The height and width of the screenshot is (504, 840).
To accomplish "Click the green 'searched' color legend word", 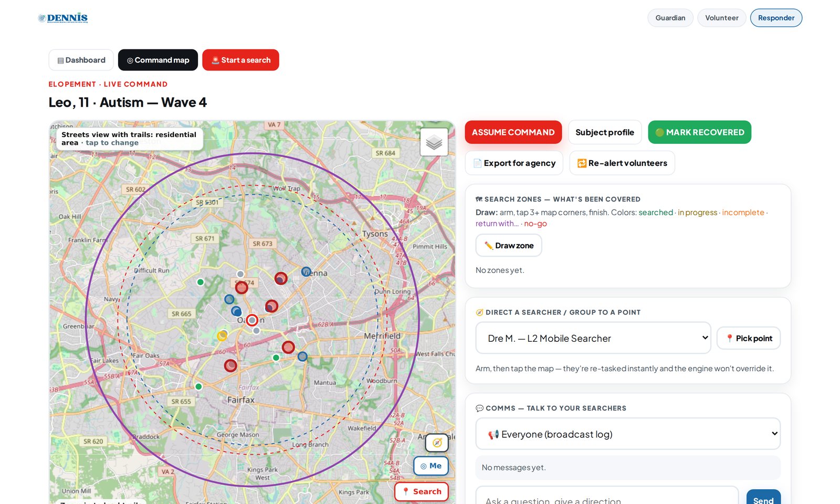I will 656,212.
